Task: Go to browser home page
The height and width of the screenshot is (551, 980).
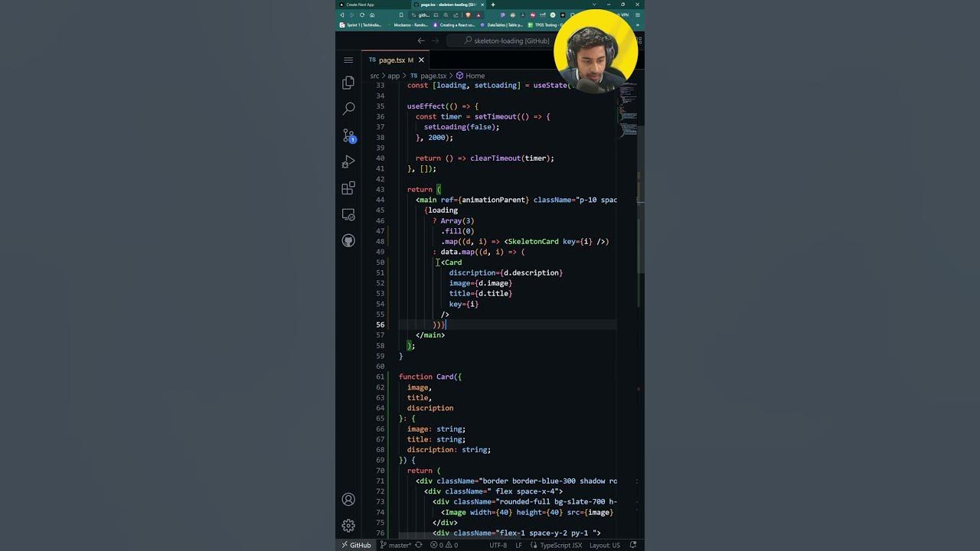Action: click(372, 15)
